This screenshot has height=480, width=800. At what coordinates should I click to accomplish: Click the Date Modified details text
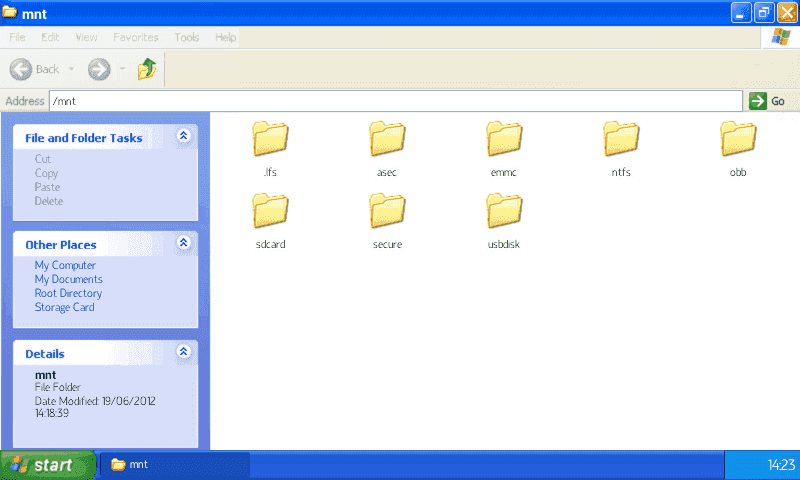[x=95, y=407]
